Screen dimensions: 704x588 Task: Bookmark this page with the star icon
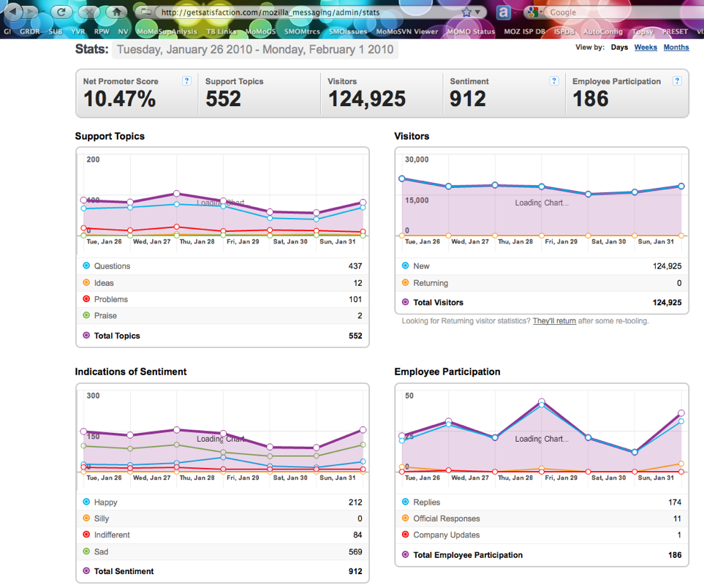(466, 12)
